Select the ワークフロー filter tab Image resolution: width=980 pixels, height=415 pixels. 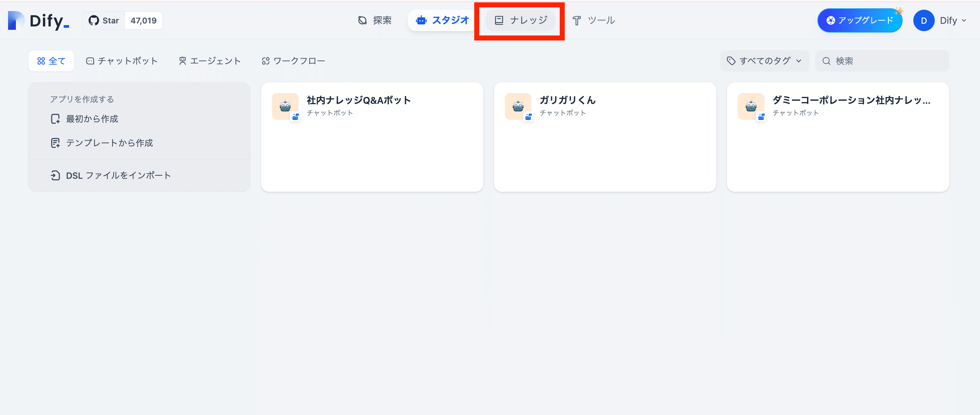tap(293, 61)
